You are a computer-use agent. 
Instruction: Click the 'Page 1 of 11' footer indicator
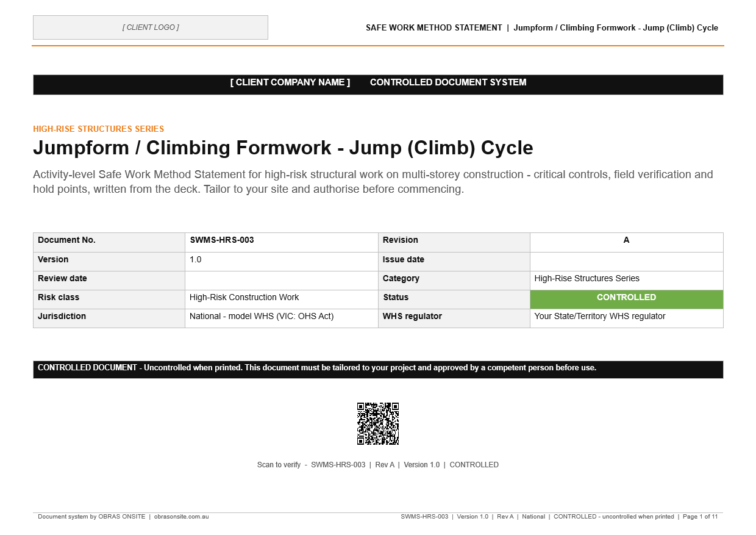700,517
